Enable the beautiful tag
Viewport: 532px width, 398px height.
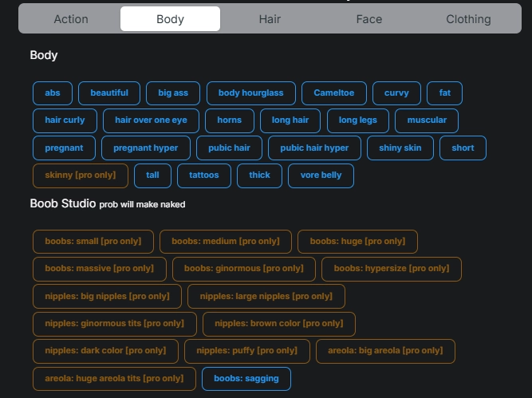109,93
